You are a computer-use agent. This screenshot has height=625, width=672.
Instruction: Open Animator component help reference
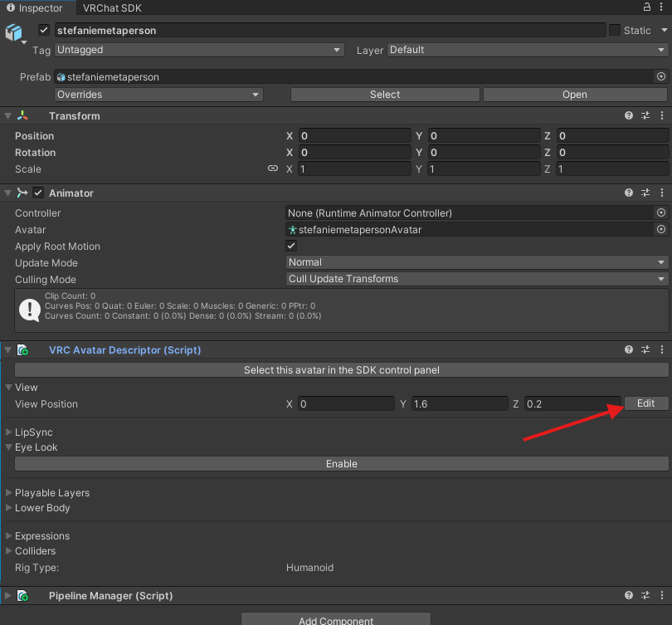(x=629, y=193)
